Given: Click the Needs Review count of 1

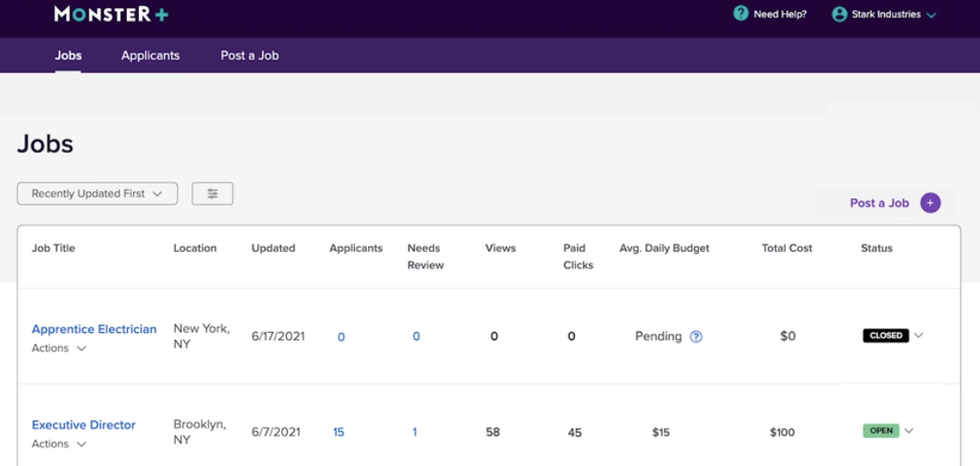Looking at the screenshot, I should pos(415,433).
